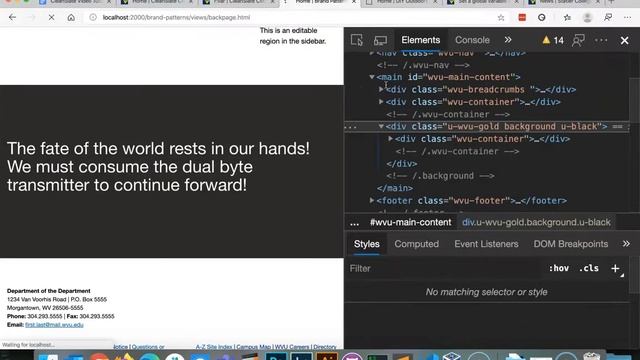The height and width of the screenshot is (360, 640).
Task: Open the red extension icon
Action: (x=522, y=18)
